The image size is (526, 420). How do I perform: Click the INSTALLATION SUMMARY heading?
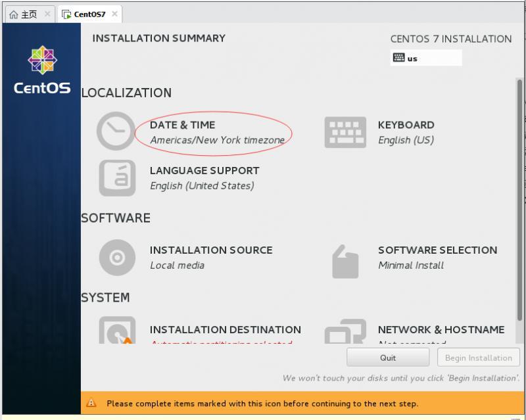pos(158,38)
